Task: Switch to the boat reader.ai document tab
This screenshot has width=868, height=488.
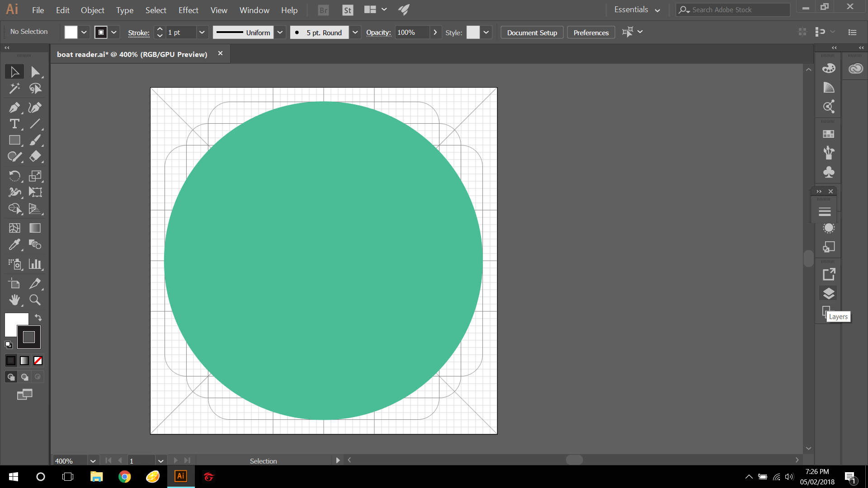Action: (x=131, y=54)
